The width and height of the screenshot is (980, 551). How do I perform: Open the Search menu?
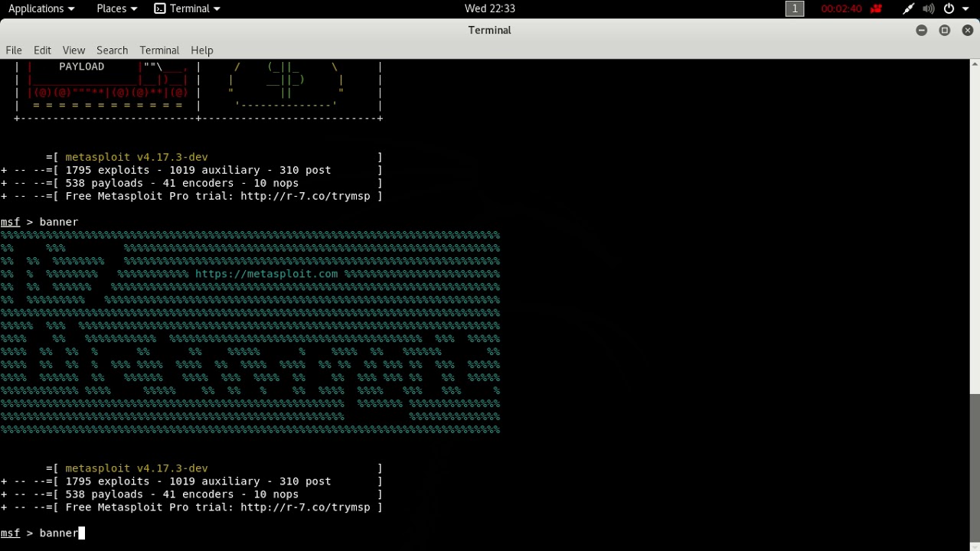click(x=112, y=50)
